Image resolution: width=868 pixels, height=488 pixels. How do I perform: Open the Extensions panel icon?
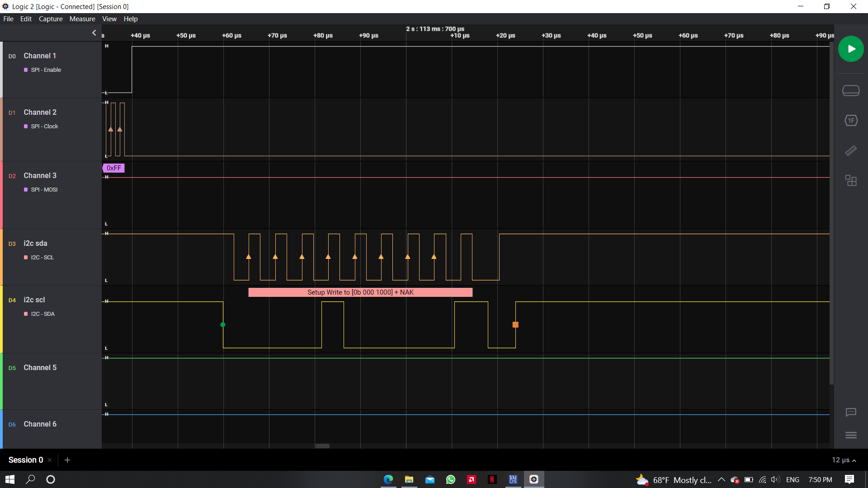click(850, 181)
